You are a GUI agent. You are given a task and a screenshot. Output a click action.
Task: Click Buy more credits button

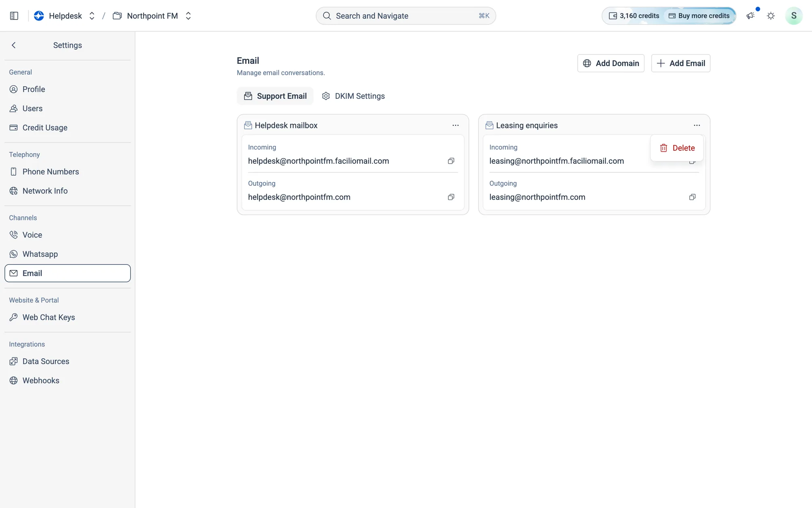coord(699,16)
